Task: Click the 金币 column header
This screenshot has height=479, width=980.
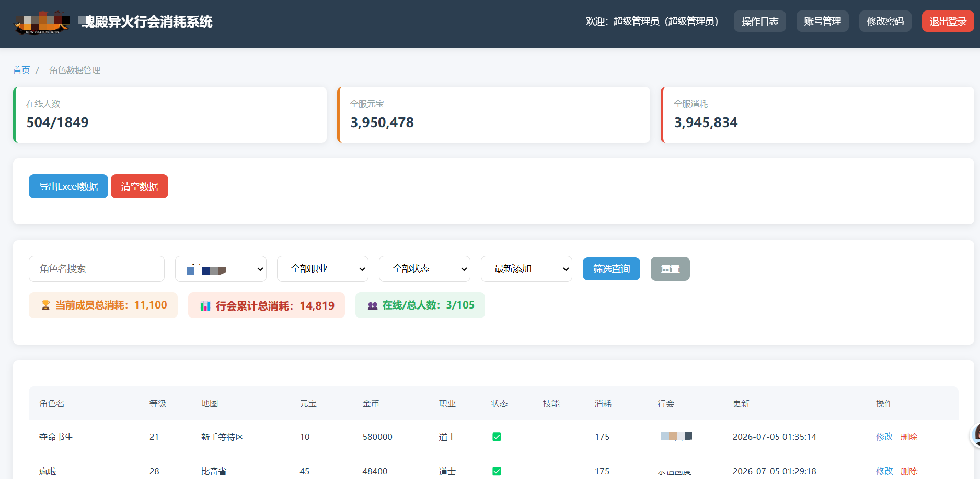Action: click(x=371, y=403)
